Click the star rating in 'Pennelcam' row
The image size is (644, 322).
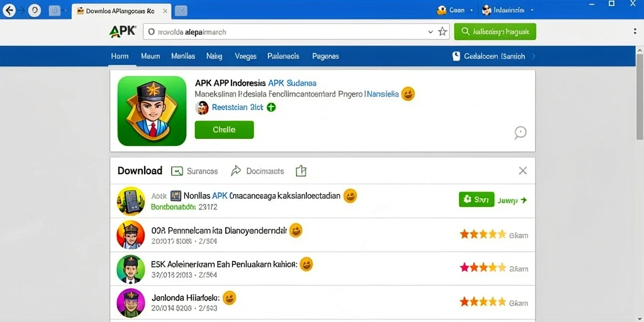[482, 235]
